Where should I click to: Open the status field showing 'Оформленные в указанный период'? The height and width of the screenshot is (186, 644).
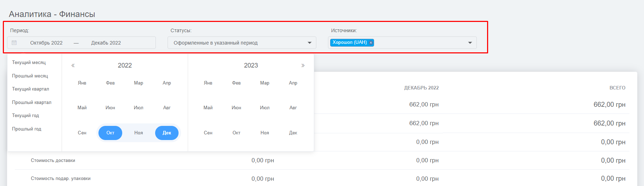pyautogui.click(x=242, y=43)
